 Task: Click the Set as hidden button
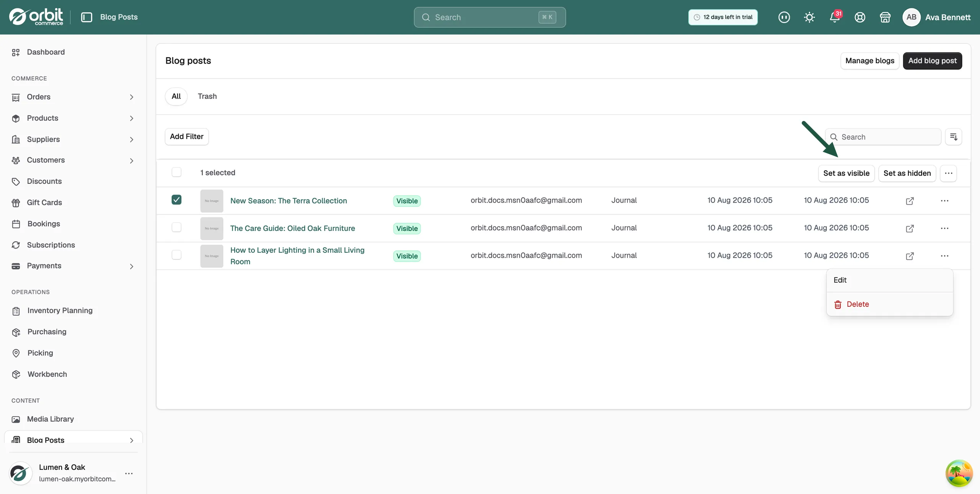click(x=907, y=173)
